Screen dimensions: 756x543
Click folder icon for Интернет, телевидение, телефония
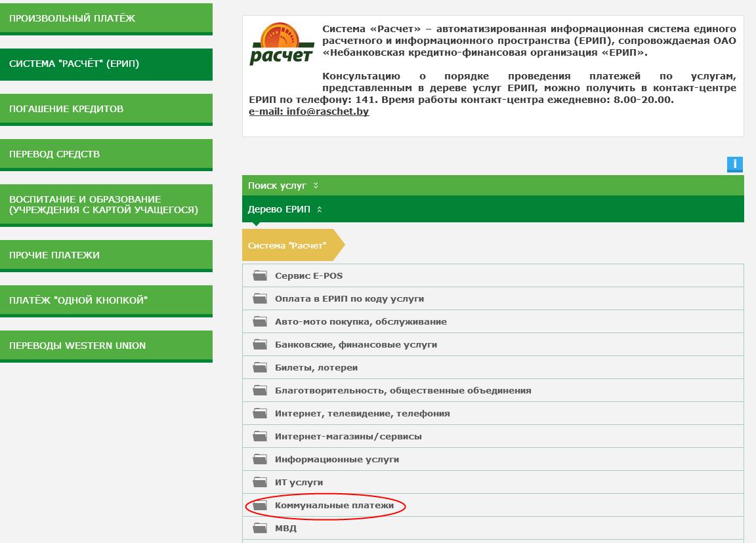tap(260, 413)
